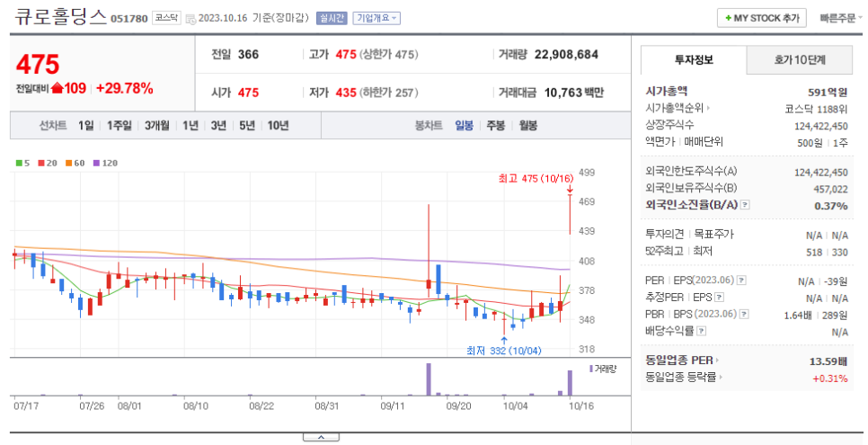Collapse the chart using bottom chevron handle
The image size is (868, 445).
(321, 438)
